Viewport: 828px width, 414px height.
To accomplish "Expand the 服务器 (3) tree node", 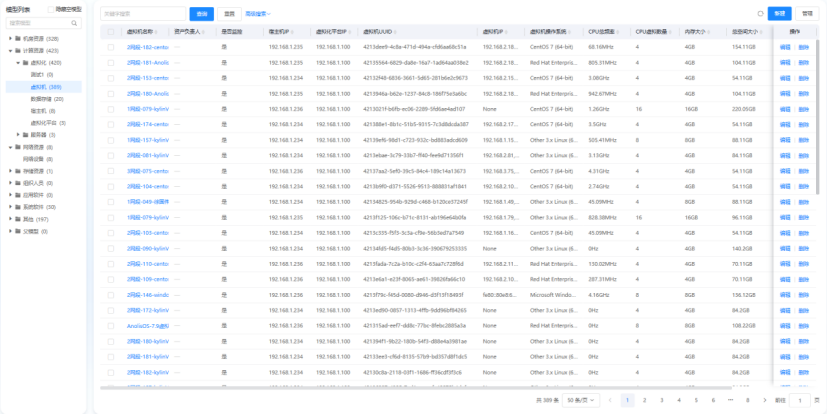I will (18, 135).
